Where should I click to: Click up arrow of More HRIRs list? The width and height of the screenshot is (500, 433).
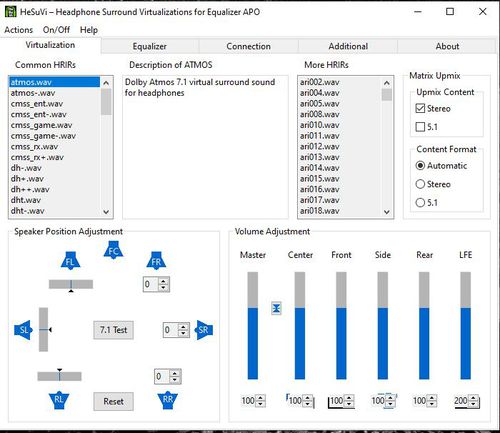(x=387, y=83)
